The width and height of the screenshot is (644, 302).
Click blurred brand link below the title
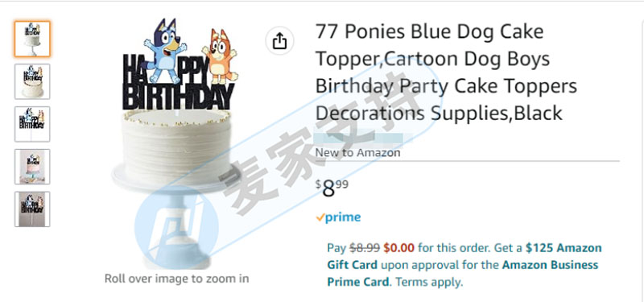point(357,137)
